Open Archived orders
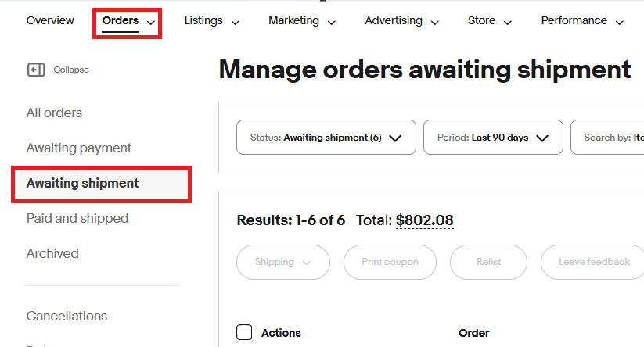 tap(52, 254)
